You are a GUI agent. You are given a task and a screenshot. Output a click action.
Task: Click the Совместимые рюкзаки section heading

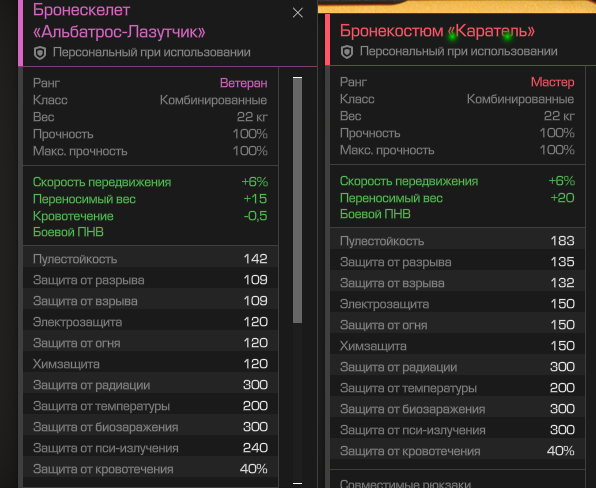click(405, 484)
